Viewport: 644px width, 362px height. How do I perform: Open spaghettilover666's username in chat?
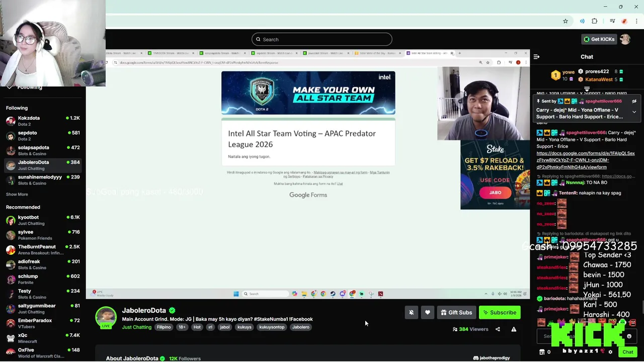[x=586, y=133]
